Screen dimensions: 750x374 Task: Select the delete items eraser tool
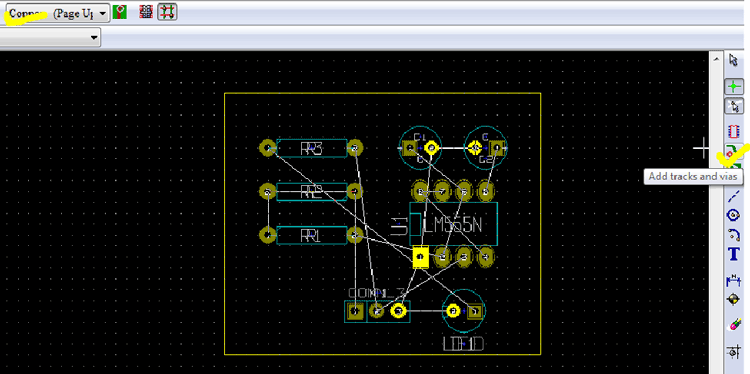pyautogui.click(x=734, y=326)
